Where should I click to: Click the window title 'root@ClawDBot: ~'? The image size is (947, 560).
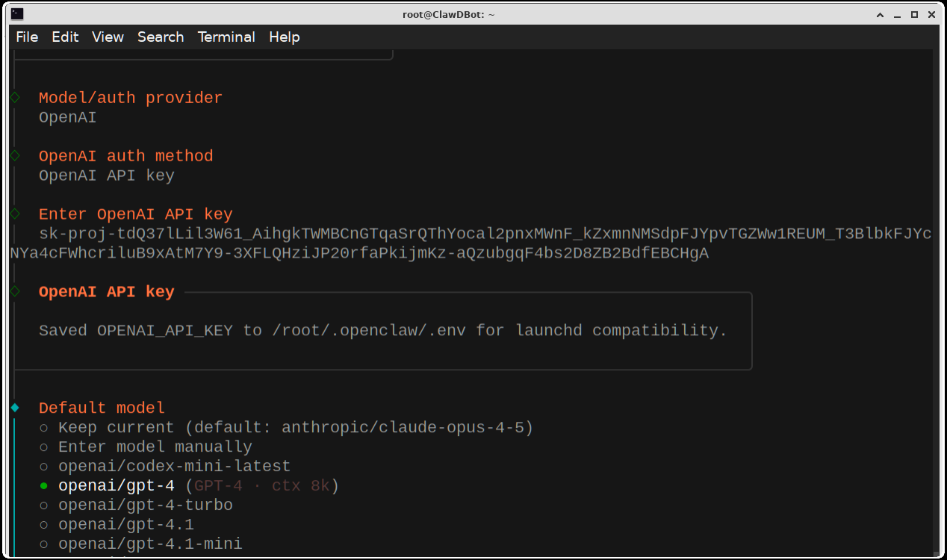(x=448, y=14)
